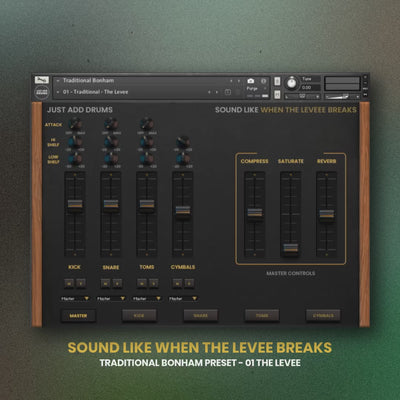Go to previous instrument arrow beside Traditional Bonham

[231, 81]
